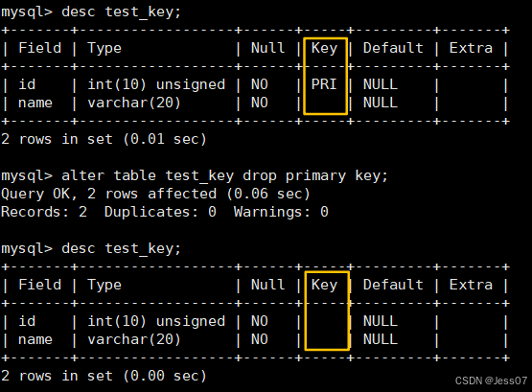Click the first 'desc test_key;' command
Image resolution: width=532 pixels, height=392 pixels.
pyautogui.click(x=121, y=12)
